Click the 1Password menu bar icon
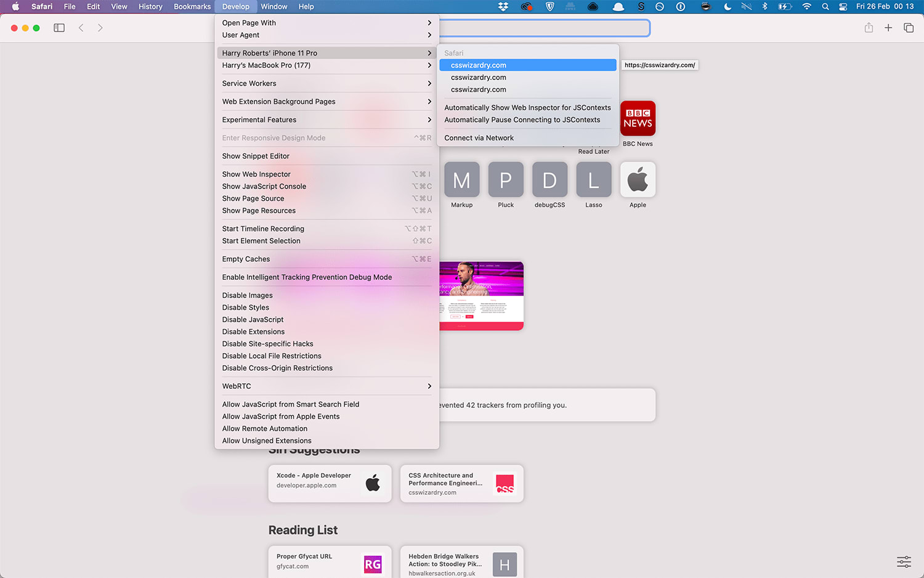 681,7
